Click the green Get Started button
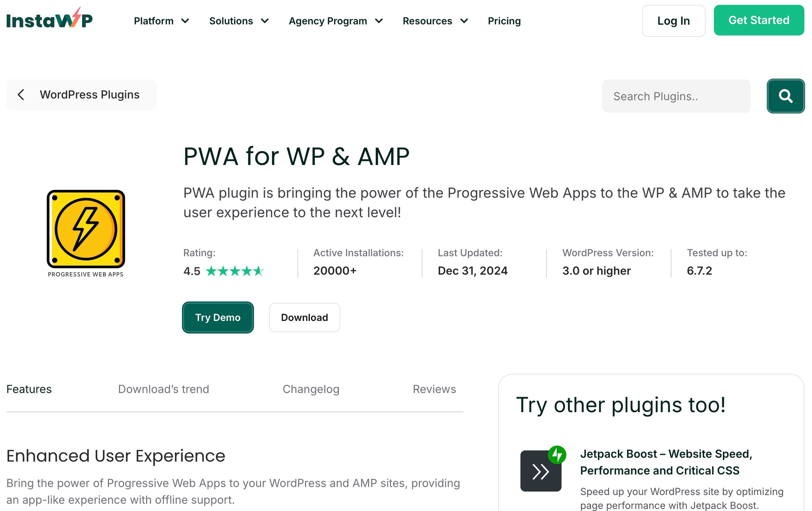812x511 pixels. tap(758, 20)
